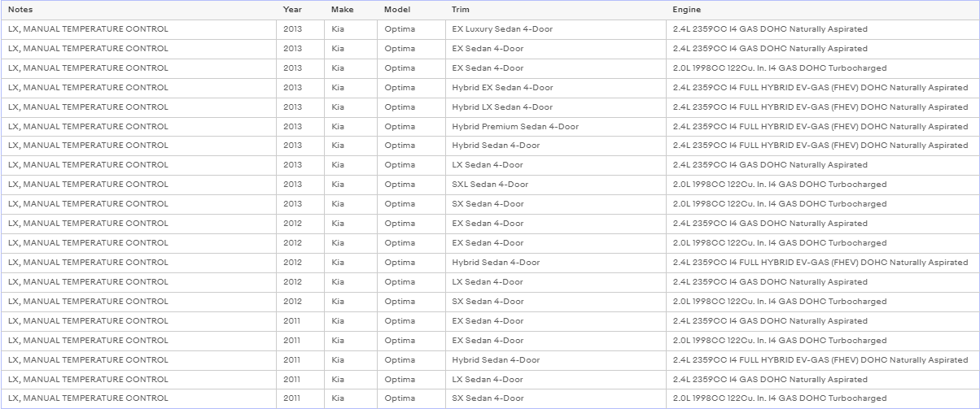Viewport: 980px width, 409px height.
Task: Click the Year 2013 cell in the EX Luxury row
Action: point(300,29)
